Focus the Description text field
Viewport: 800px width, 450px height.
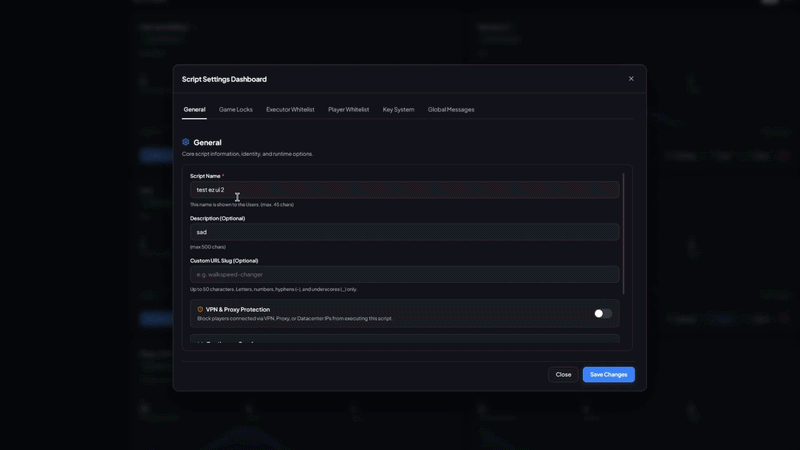pyautogui.click(x=405, y=232)
